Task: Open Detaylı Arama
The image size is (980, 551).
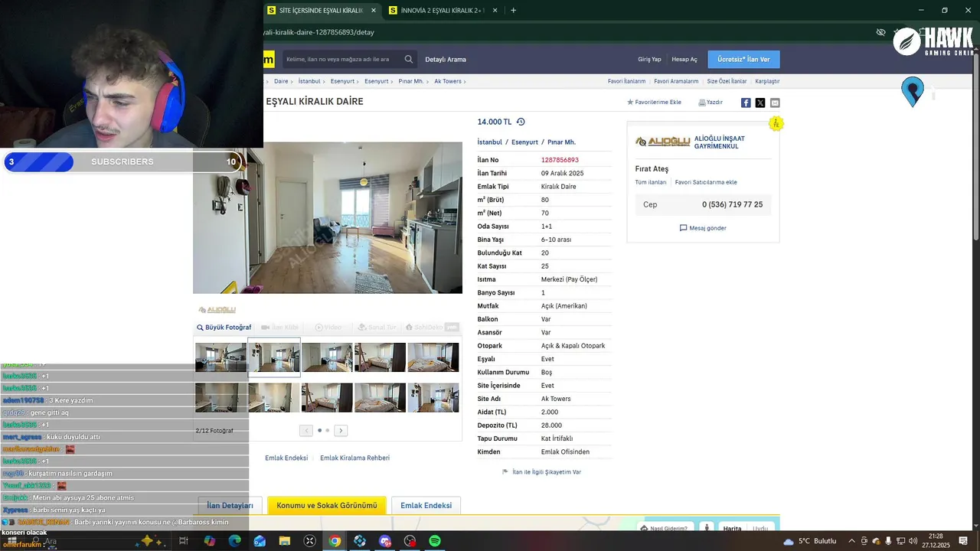Action: [446, 59]
